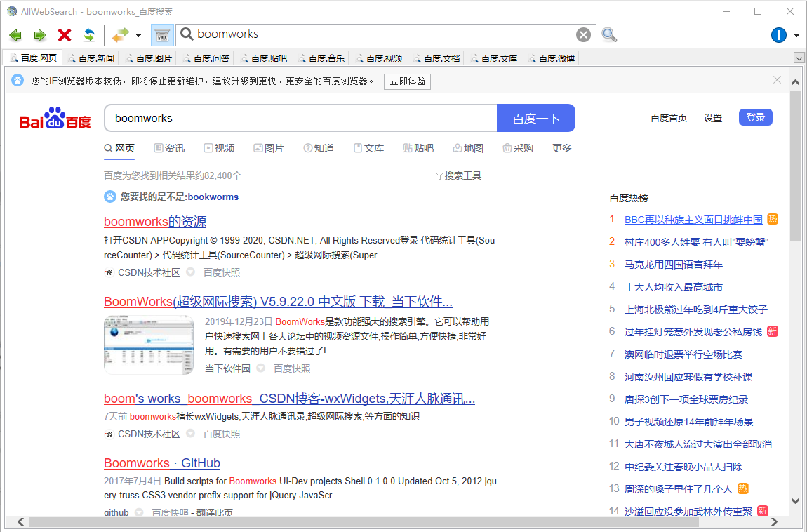Focus the AllWebSearch query field containing boomworks
807x532 pixels.
pyautogui.click(x=386, y=34)
